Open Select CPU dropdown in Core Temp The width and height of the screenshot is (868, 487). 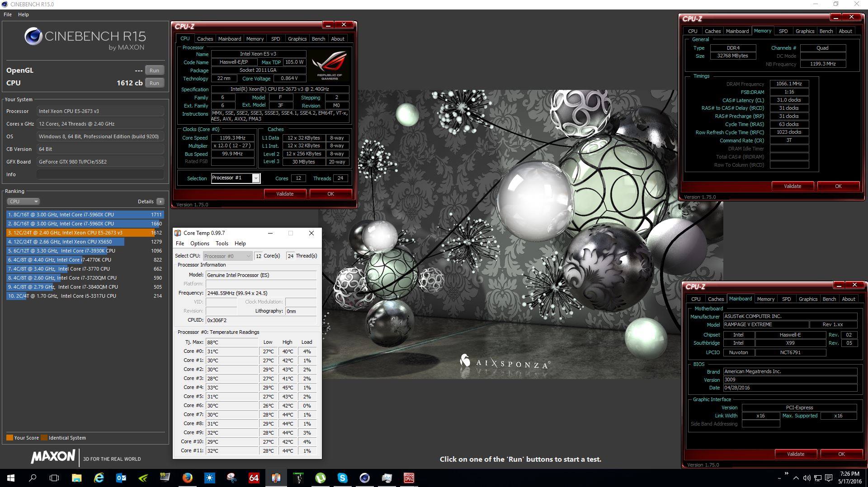coord(227,256)
